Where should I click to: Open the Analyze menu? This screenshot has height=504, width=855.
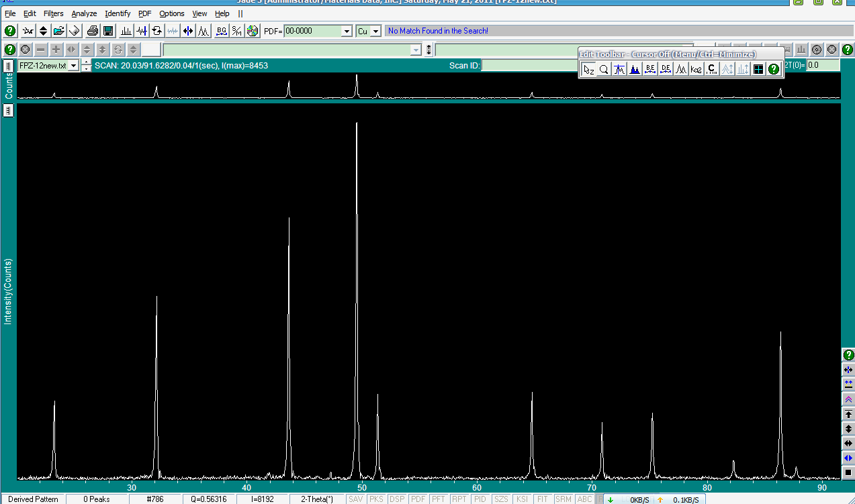(x=85, y=13)
